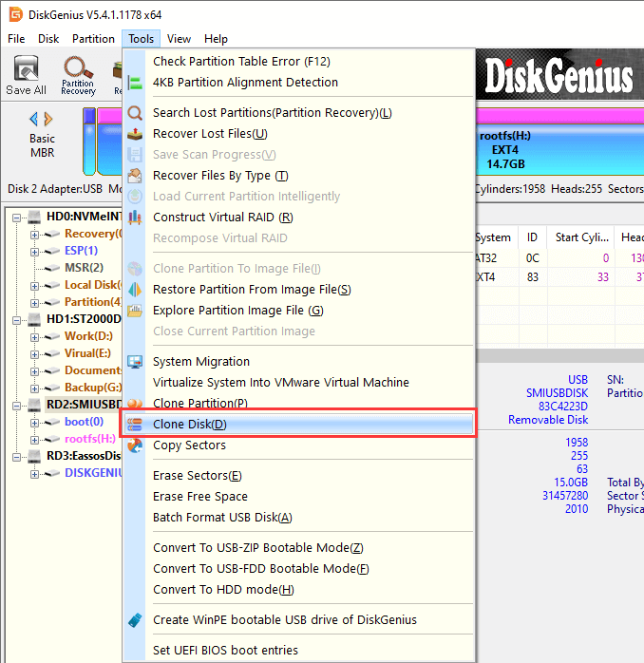
Task: Select the rootfs(H:) tree item
Action: (91, 438)
